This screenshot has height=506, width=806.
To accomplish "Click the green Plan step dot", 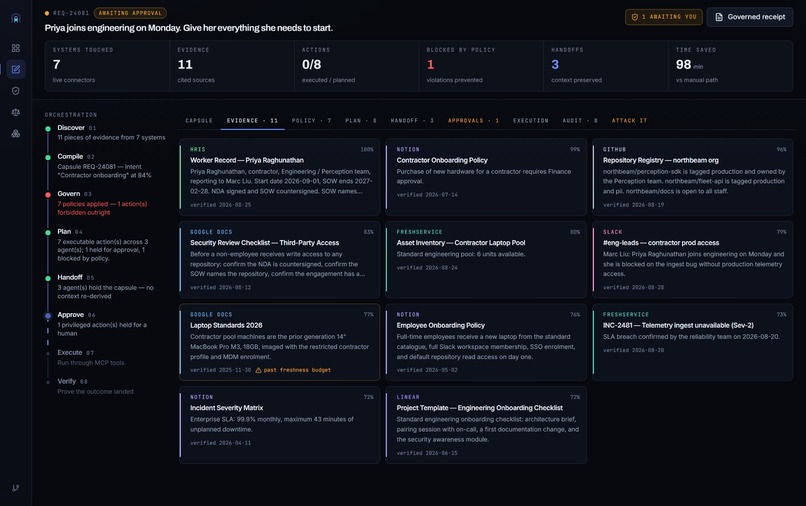I will click(48, 232).
